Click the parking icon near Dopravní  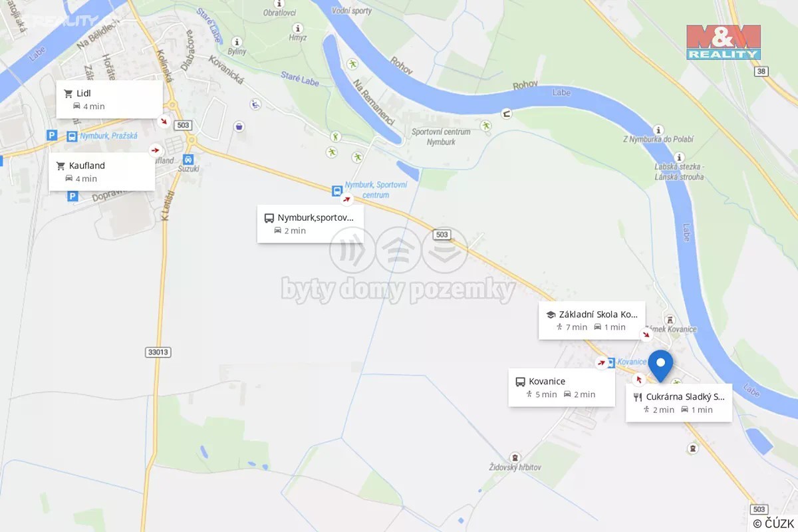(72, 196)
